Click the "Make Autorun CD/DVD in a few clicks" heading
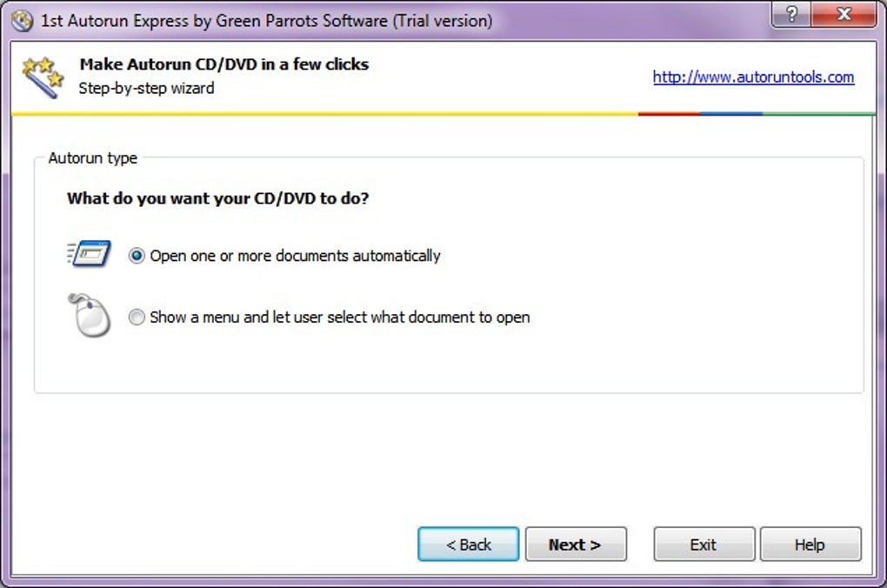 (x=223, y=64)
